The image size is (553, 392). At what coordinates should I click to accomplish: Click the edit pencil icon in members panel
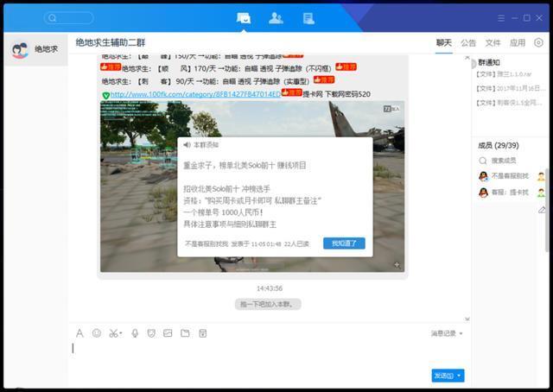point(542,210)
